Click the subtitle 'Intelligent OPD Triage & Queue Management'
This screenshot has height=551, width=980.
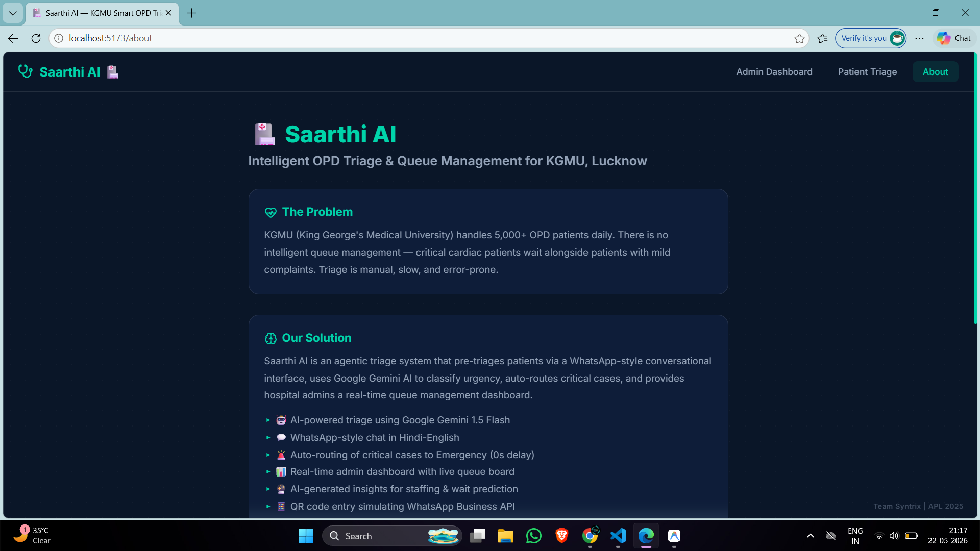448,161
